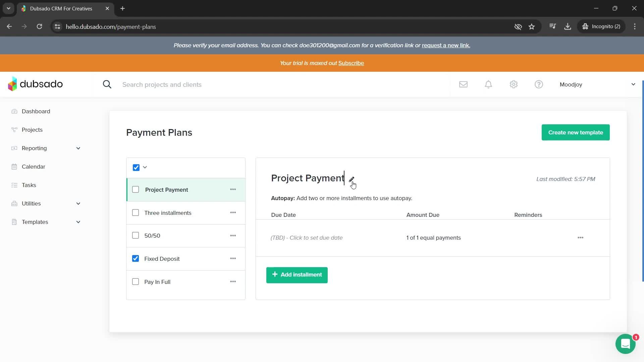The height and width of the screenshot is (362, 644).
Task: Bookmark this page with the star
Action: click(x=532, y=26)
